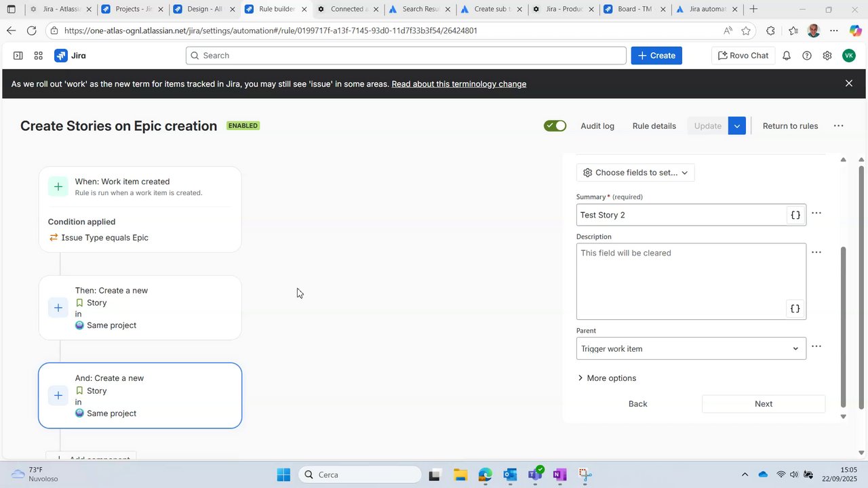The image size is (868, 488).
Task: Open notifications bell icon
Action: (x=787, y=56)
